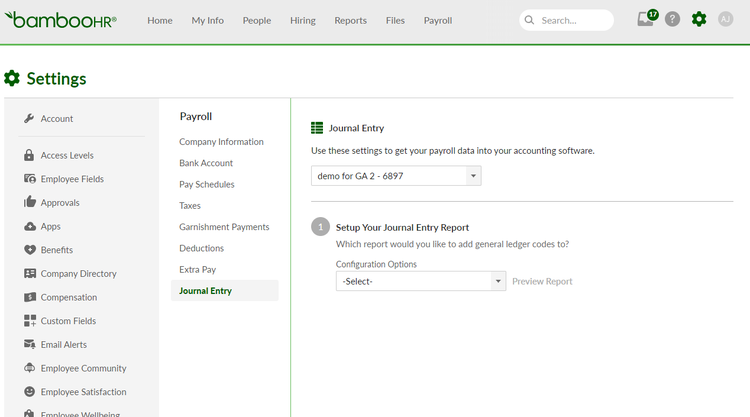The height and width of the screenshot is (417, 750).
Task: Click the Benefits heart icon
Action: coord(30,250)
